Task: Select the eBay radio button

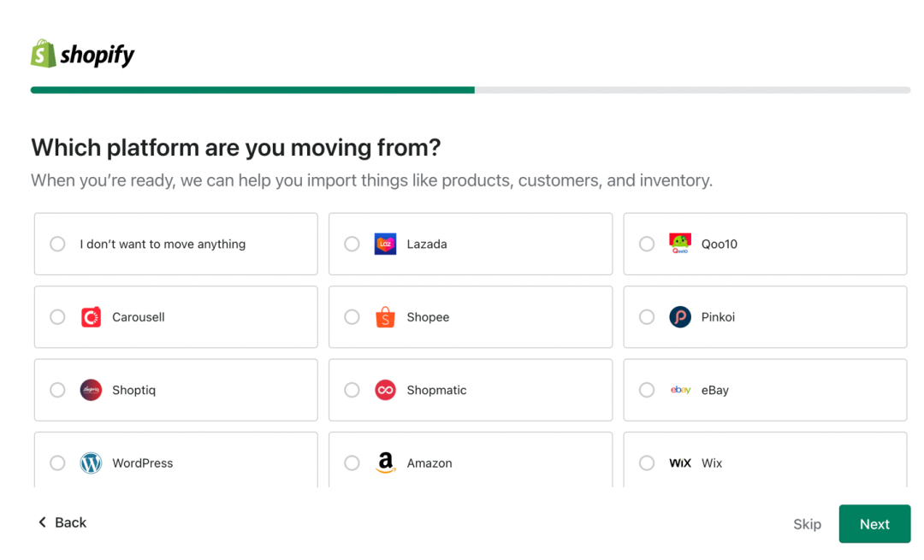Action: tap(647, 390)
